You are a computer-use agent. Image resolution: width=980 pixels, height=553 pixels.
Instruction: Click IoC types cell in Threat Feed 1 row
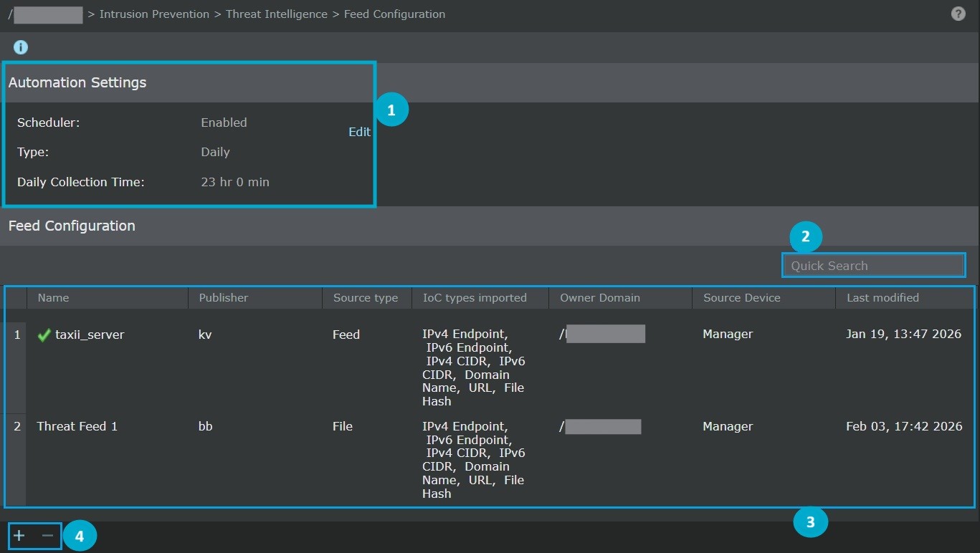point(475,460)
